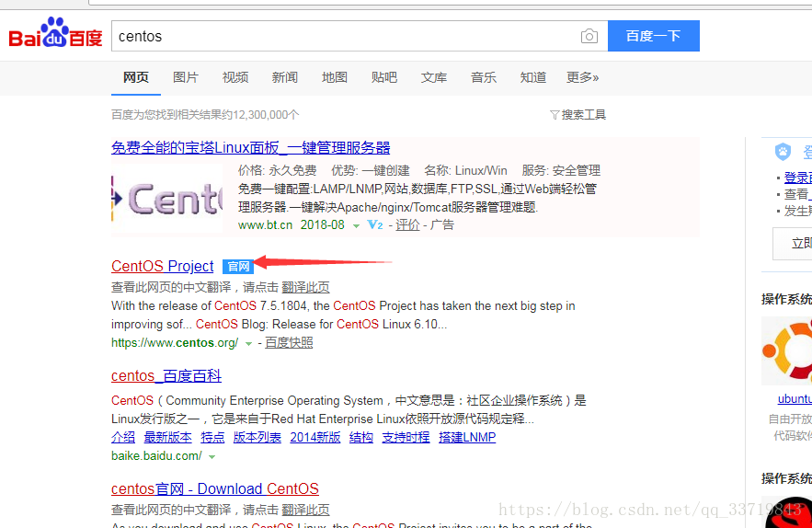
Task: Click the www.bt.cn URL text
Action: pos(265,224)
